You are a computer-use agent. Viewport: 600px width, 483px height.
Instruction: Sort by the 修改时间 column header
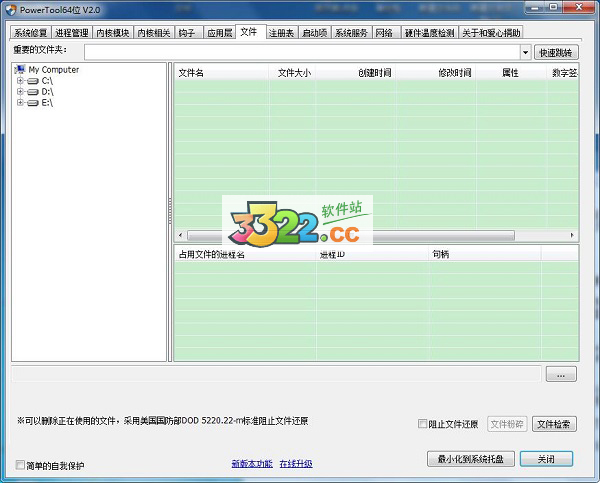436,73
